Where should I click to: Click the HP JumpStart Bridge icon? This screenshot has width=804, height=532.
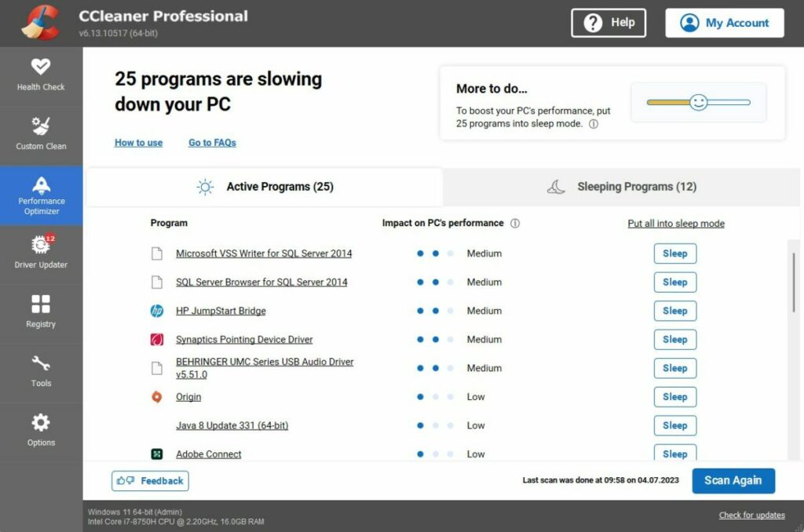pyautogui.click(x=156, y=311)
